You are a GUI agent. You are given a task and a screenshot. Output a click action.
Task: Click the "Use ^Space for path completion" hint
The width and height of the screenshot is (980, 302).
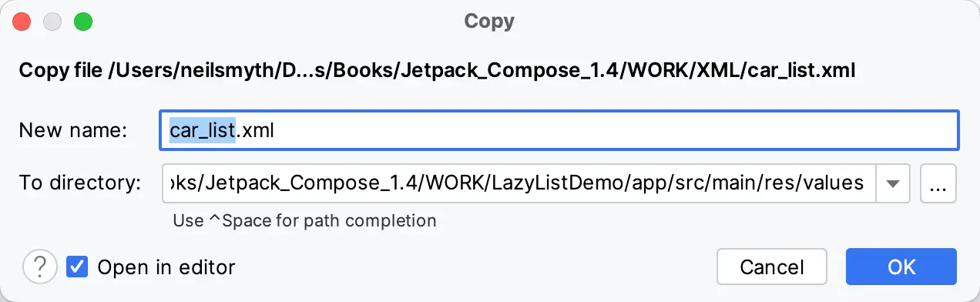coord(304,221)
